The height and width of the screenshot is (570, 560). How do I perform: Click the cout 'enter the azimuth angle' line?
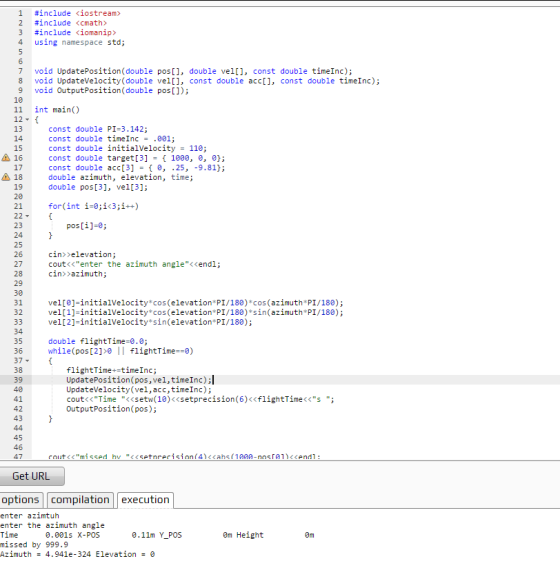click(x=135, y=264)
